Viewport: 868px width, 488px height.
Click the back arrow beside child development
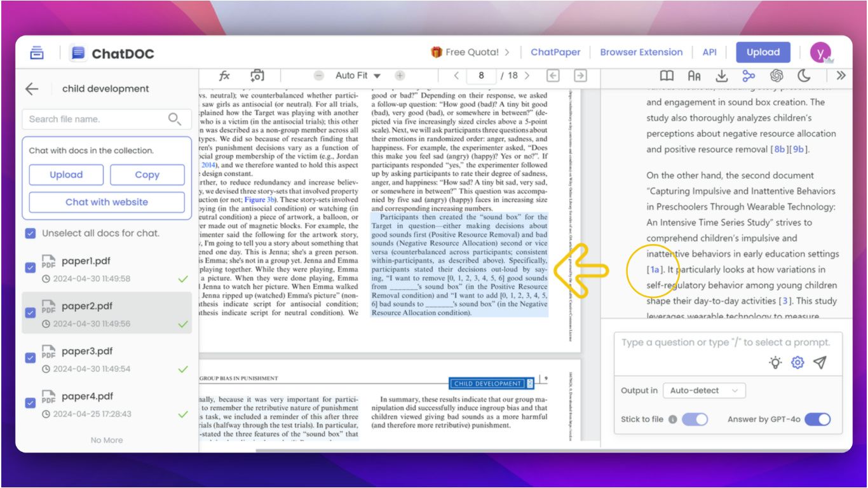pos(32,89)
